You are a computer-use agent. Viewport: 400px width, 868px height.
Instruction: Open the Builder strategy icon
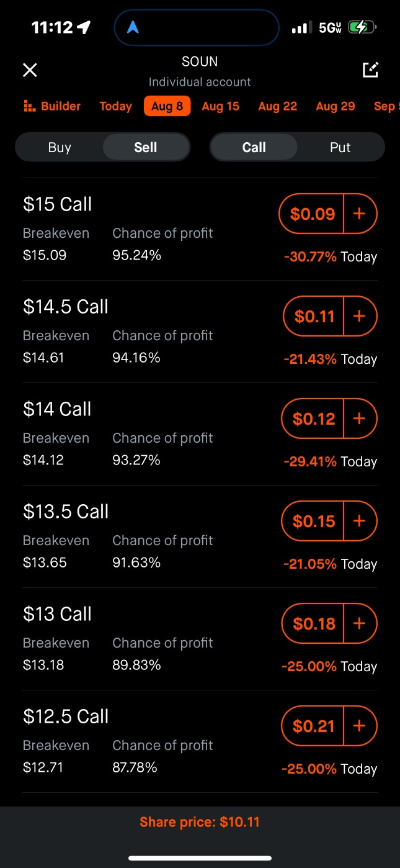click(x=29, y=106)
